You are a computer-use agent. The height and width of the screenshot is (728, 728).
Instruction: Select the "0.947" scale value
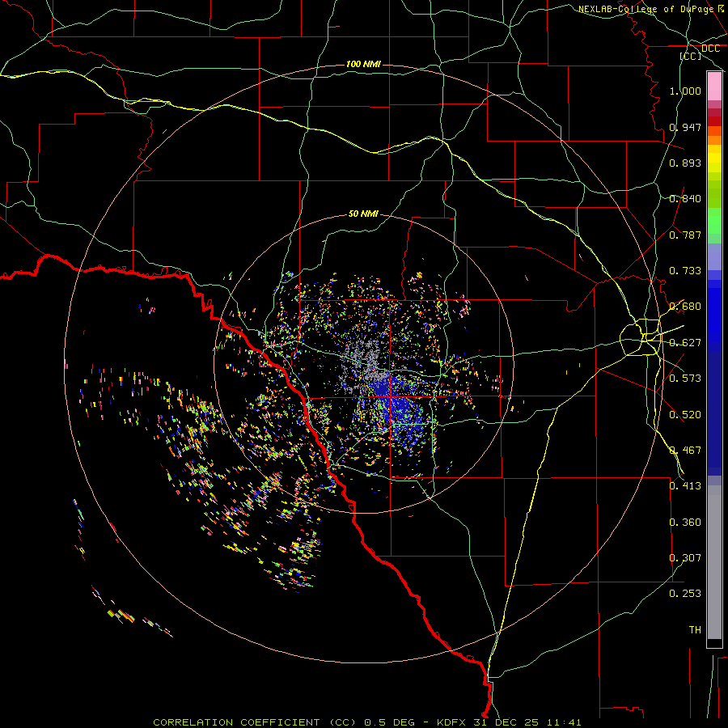point(685,127)
